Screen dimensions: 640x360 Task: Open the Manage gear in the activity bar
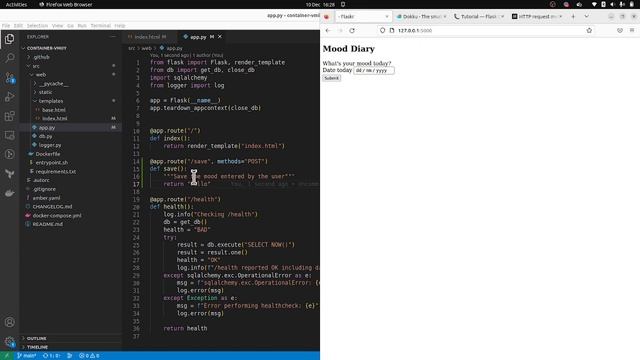pyautogui.click(x=9, y=341)
